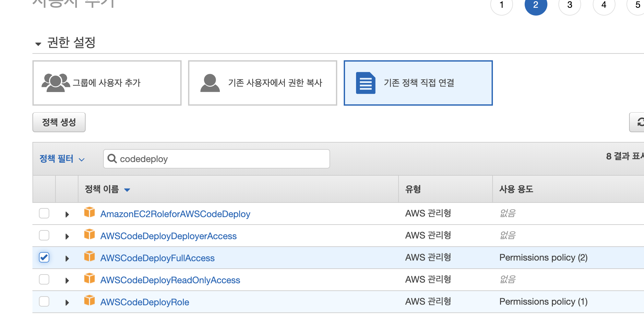The height and width of the screenshot is (315, 644).
Task: Expand the AWSCodeDeployRole row details
Action: tap(67, 302)
